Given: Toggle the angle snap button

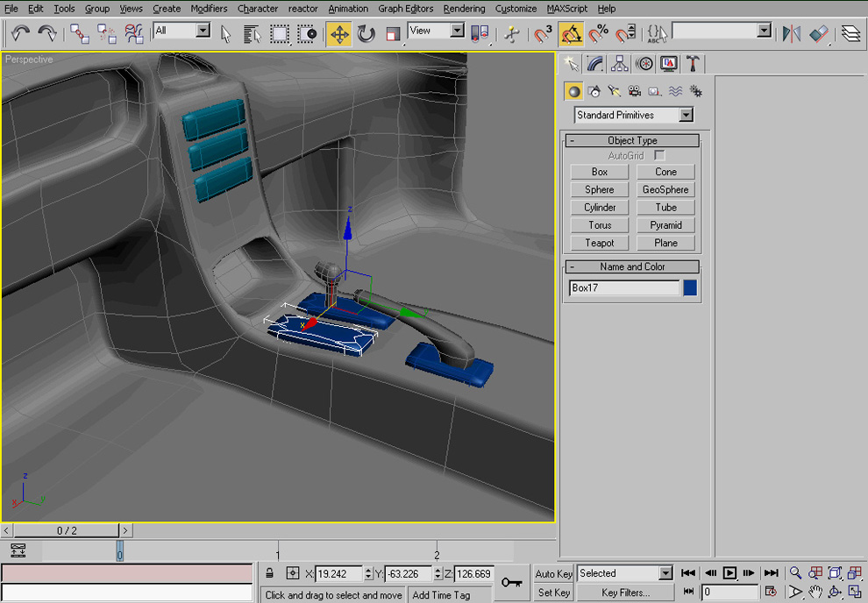Looking at the screenshot, I should 571,34.
